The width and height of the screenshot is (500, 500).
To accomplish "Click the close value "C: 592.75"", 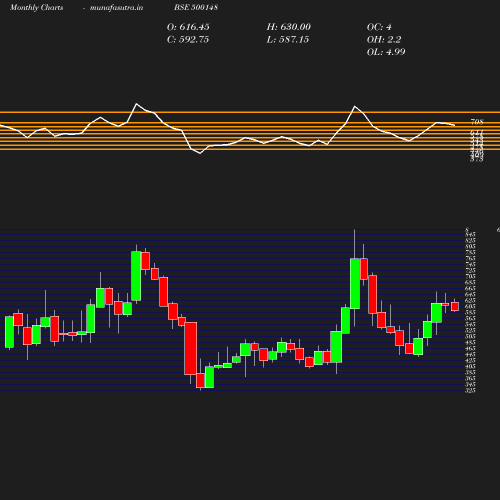I will tap(188, 40).
